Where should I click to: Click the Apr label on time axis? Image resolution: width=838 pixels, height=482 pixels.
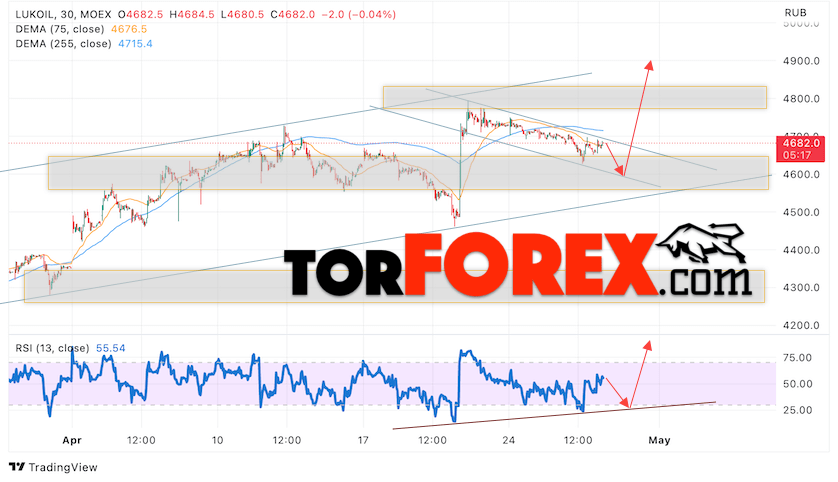tap(72, 440)
